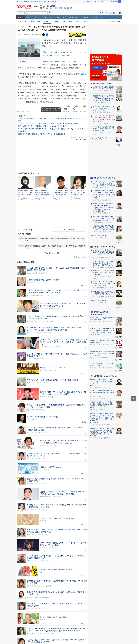The image size is (138, 644).
Task: Open the デイリースポーツ source link below article
Action: point(81,140)
